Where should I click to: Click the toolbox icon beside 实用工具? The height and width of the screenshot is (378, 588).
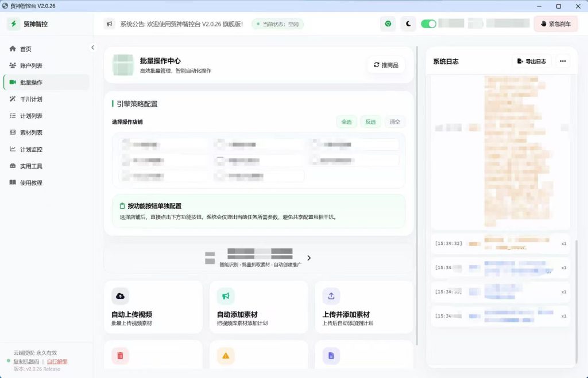13,166
